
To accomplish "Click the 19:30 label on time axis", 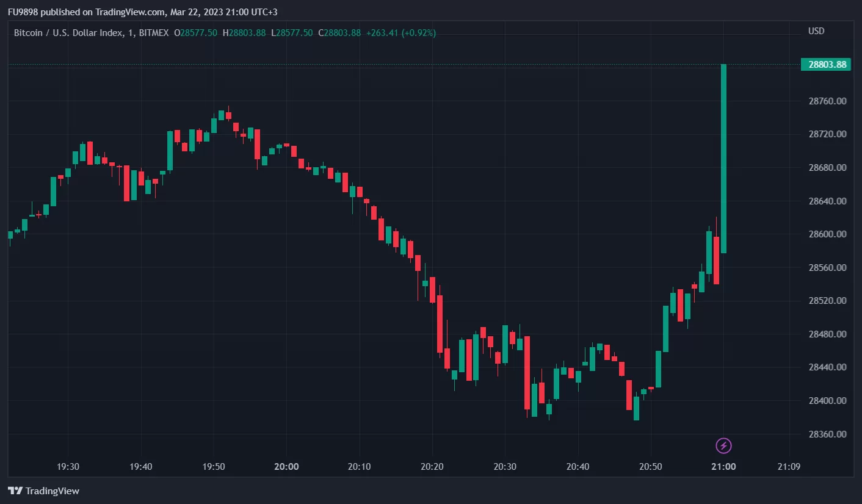I will coord(68,467).
